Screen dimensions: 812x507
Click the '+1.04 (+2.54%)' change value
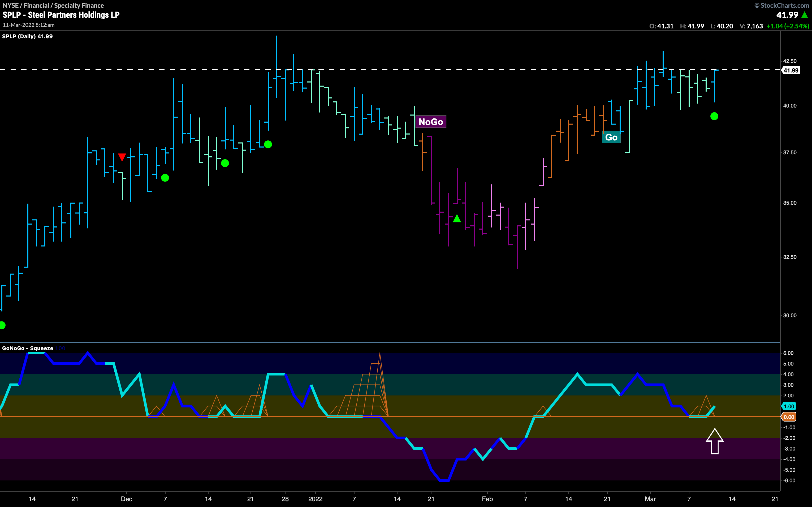(788, 26)
